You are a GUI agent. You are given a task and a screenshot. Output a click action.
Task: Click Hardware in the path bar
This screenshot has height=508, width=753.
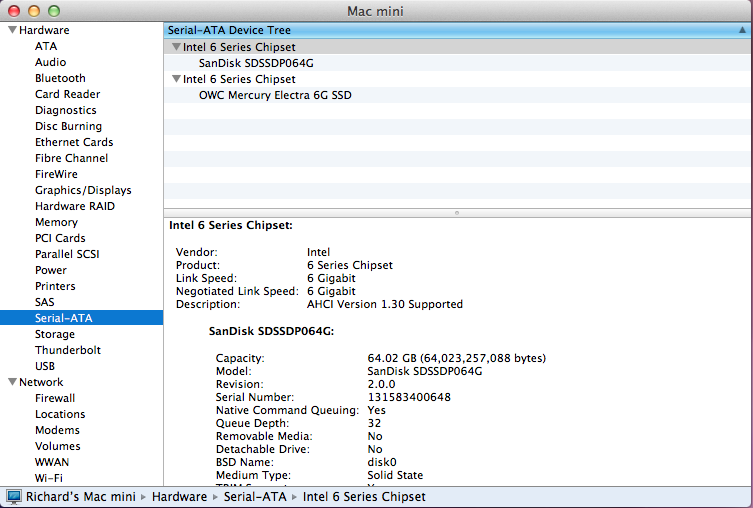(179, 496)
